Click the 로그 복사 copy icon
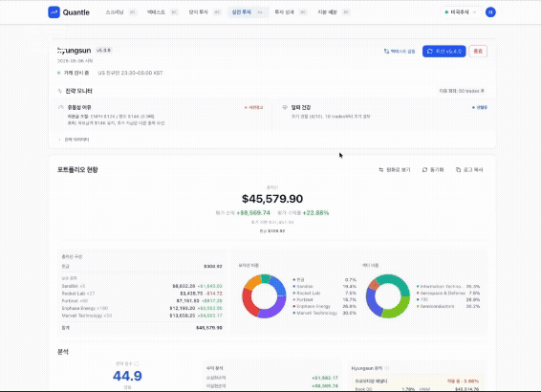Image resolution: width=541 pixels, height=392 pixels. coord(458,170)
